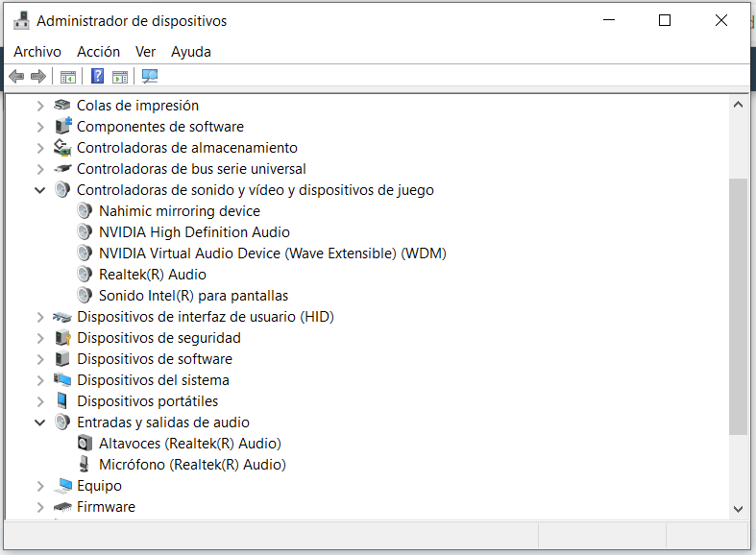Image resolution: width=756 pixels, height=555 pixels.
Task: Expand Dispositivos portátiles node
Action: 40,401
